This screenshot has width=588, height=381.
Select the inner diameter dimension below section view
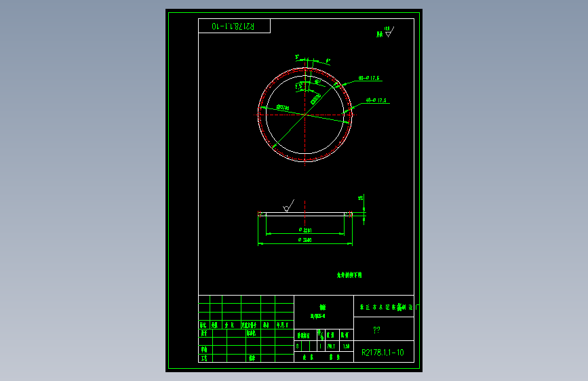305,230
